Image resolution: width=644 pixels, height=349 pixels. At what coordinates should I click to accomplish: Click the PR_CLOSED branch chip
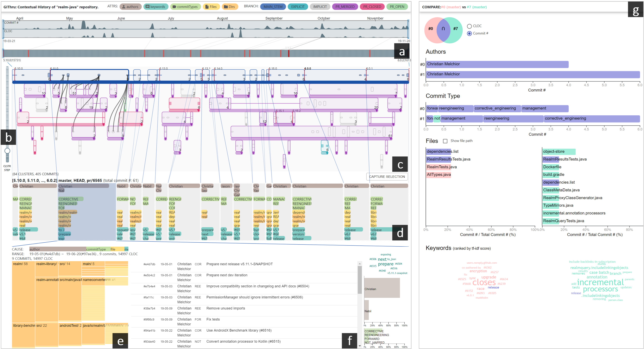[372, 7]
